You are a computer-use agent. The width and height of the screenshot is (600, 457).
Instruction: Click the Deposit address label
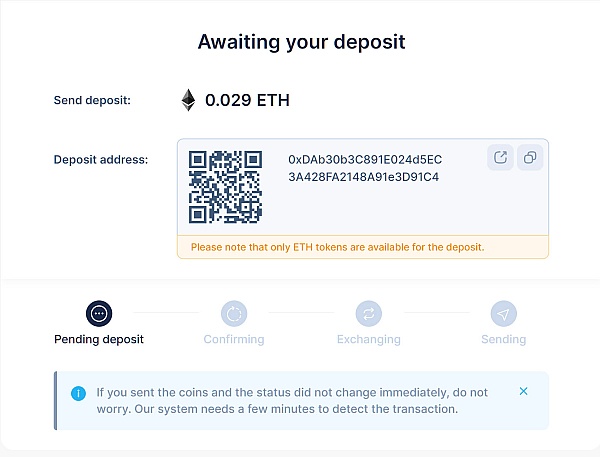(101, 159)
